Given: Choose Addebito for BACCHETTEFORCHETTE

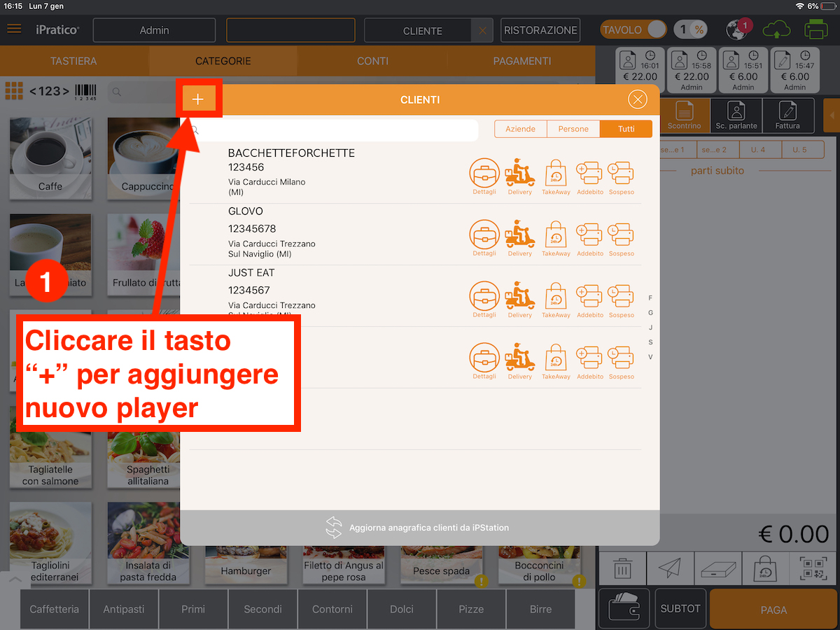Looking at the screenshot, I should coord(590,176).
